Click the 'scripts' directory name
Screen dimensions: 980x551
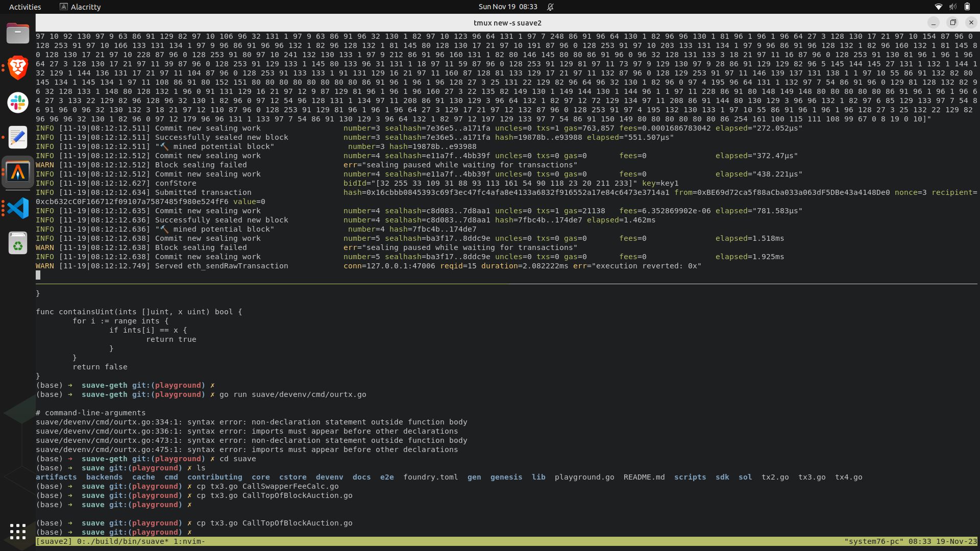[690, 477]
